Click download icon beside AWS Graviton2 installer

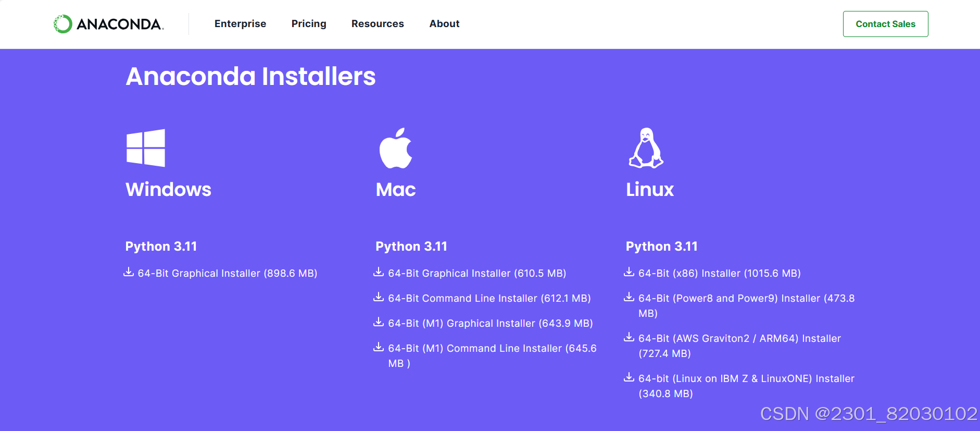pyautogui.click(x=629, y=337)
